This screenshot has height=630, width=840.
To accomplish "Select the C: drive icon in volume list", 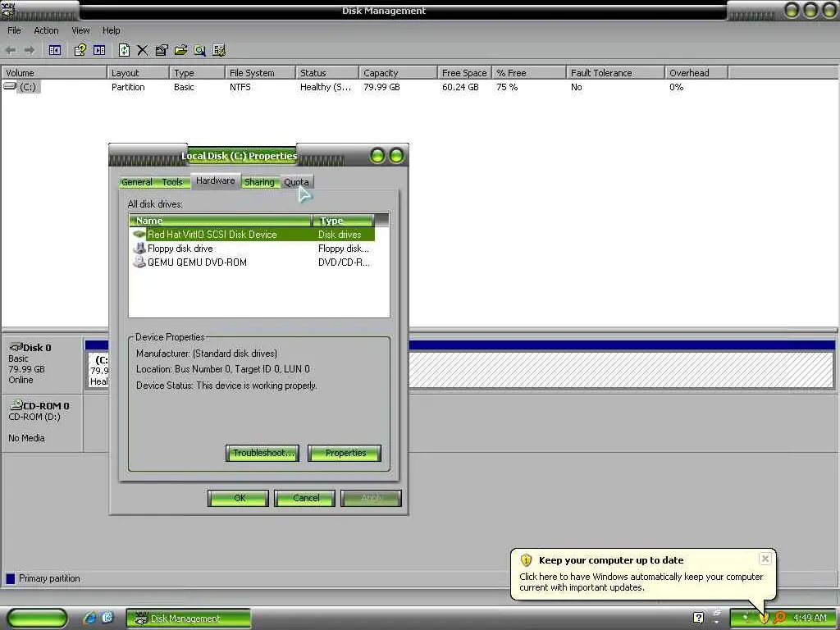I will pos(10,85).
